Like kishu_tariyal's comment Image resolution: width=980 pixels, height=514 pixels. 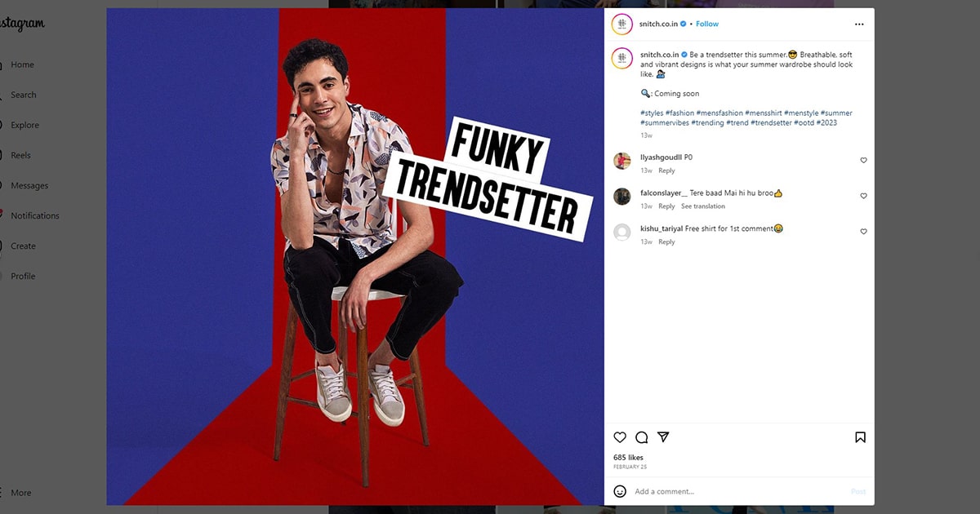point(863,233)
